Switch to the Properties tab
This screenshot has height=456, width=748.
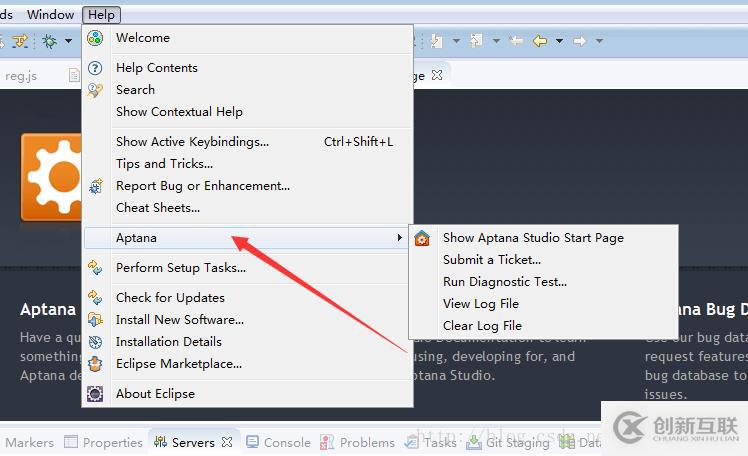(104, 442)
